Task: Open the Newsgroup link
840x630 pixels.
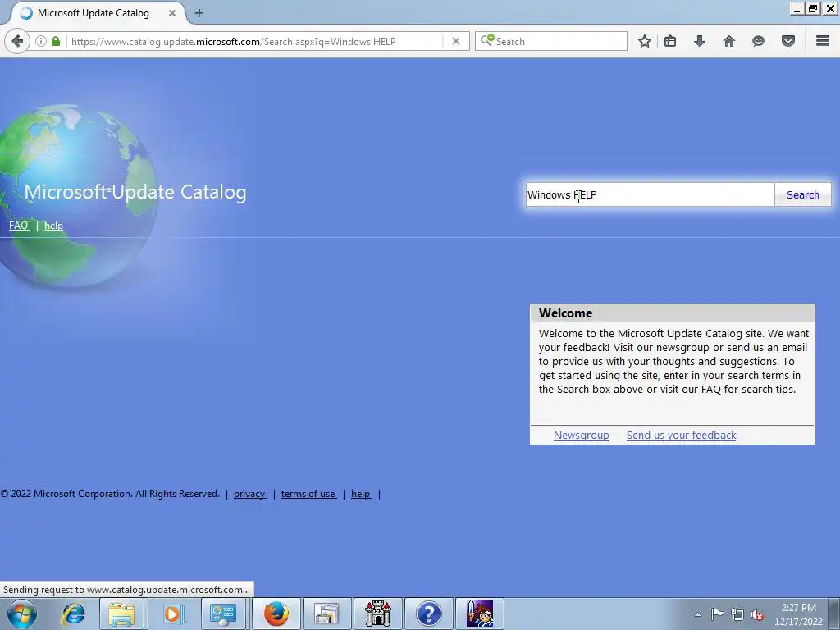Action: 582,435
